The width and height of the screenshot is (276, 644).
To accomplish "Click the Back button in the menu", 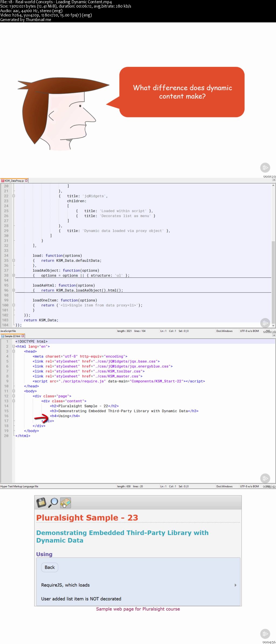I will coord(50,567).
